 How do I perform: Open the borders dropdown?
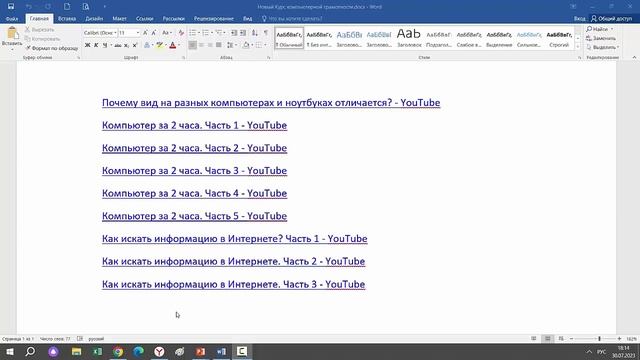[x=265, y=45]
